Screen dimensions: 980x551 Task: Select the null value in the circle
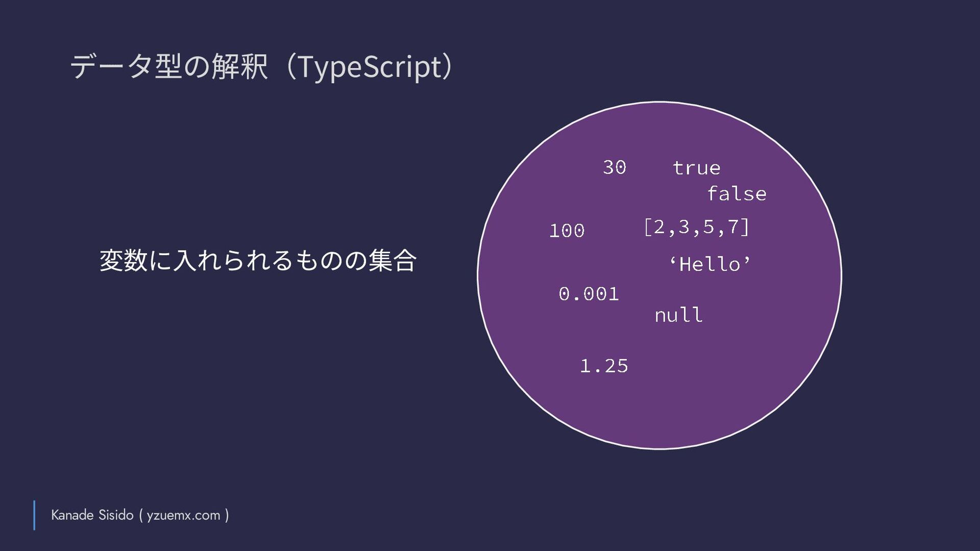coord(678,315)
